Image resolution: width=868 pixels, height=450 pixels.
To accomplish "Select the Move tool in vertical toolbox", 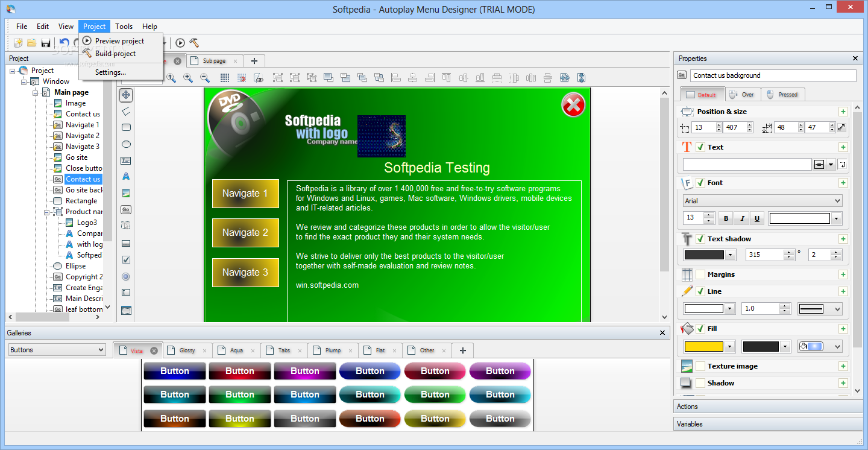I will click(x=126, y=95).
